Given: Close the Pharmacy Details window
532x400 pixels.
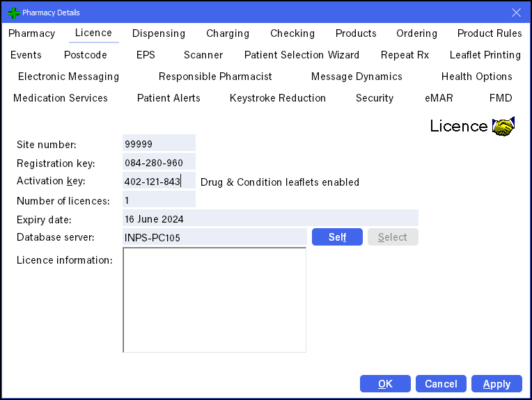Looking at the screenshot, I should pos(516,13).
